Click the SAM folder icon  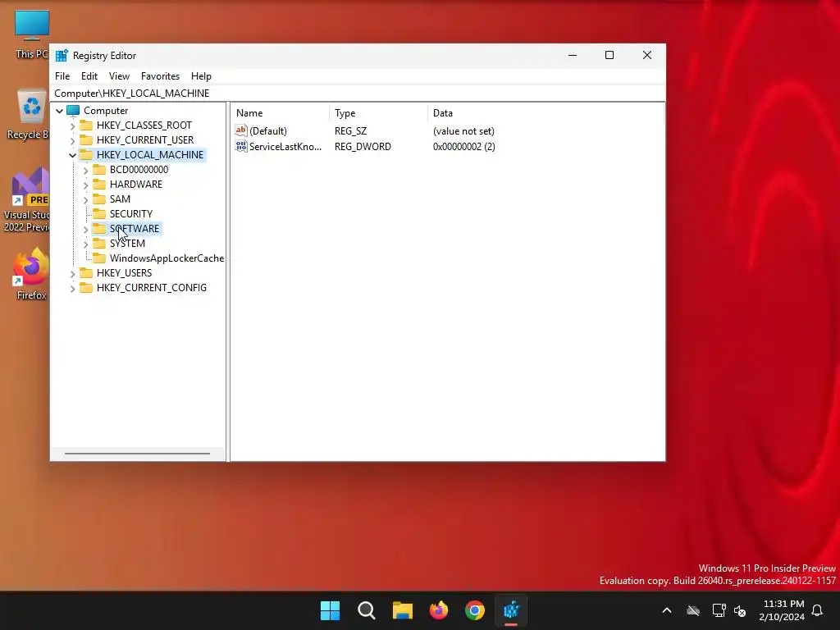pyautogui.click(x=99, y=199)
